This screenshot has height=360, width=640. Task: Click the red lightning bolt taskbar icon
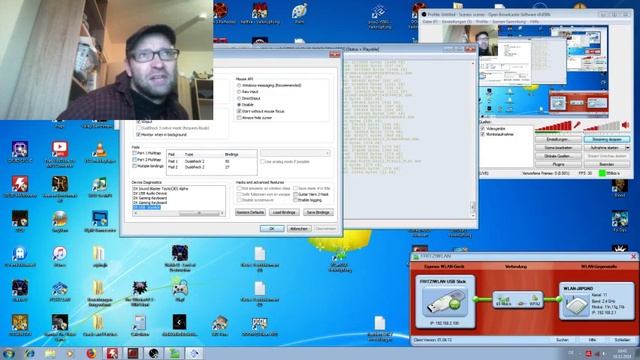(112, 353)
